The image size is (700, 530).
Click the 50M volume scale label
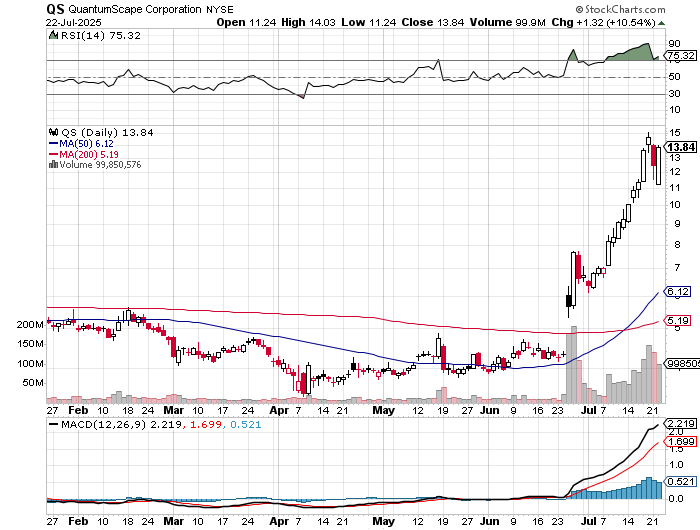33,383
